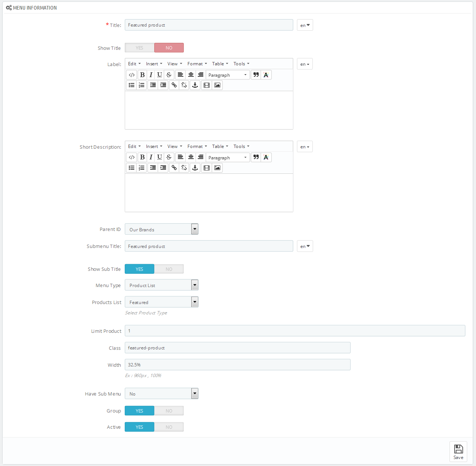This screenshot has width=476, height=466.
Task: Insert link in Short Description editor
Action: (174, 168)
